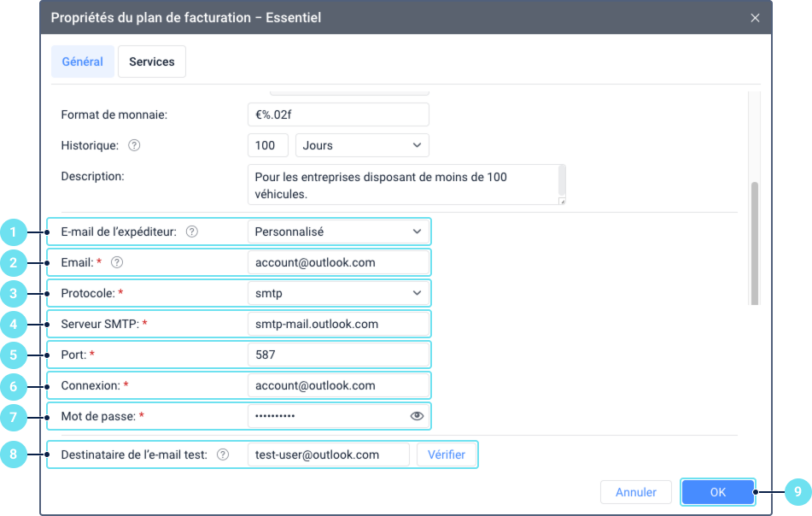Expand the Personnalisé sender e-mail dropdown
This screenshot has width=812, height=516.
(338, 232)
